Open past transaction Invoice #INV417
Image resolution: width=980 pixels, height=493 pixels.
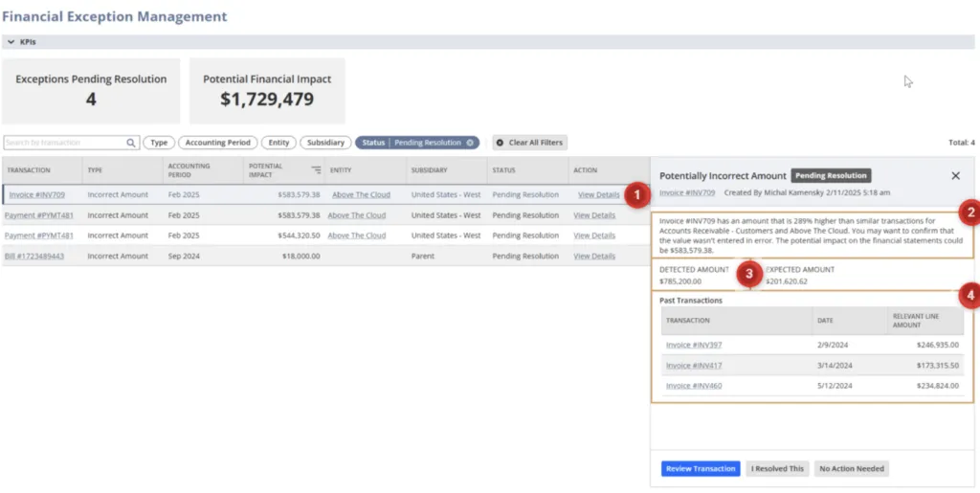click(694, 365)
